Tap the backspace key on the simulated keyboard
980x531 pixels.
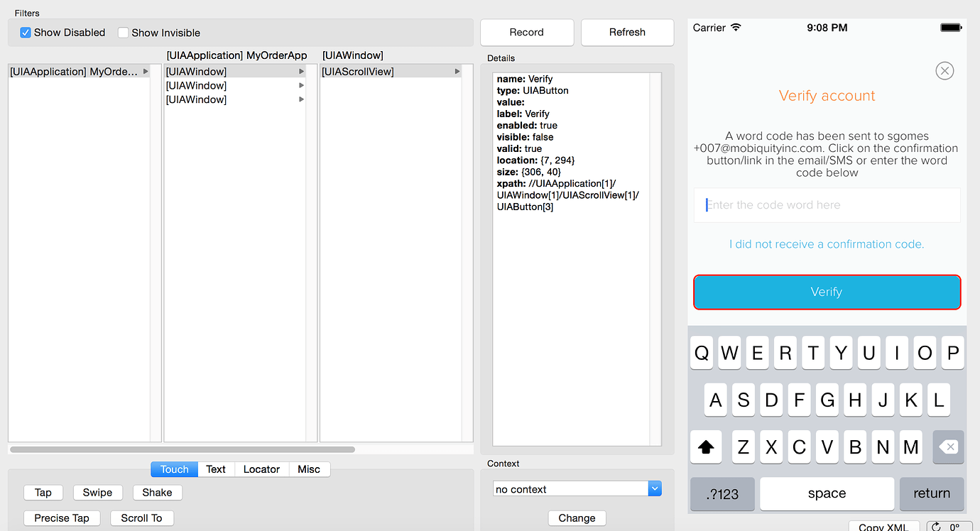[x=948, y=447]
